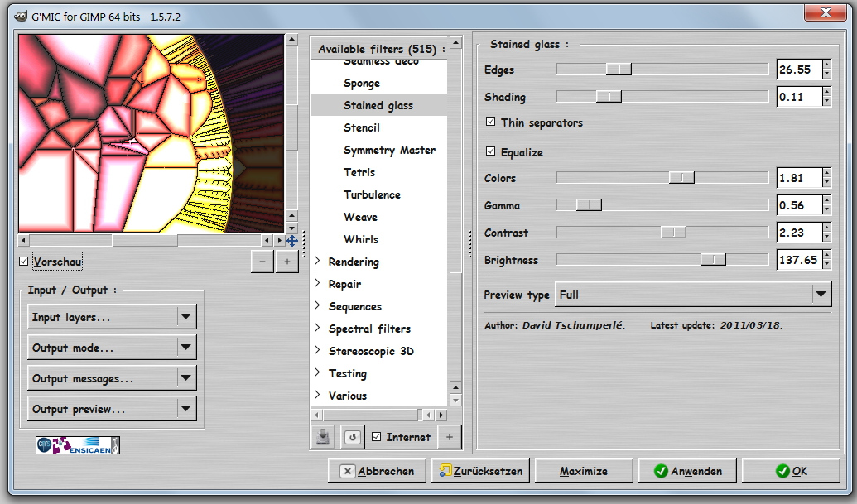
Task: Uncheck the Thin separators checkbox
Action: 491,122
